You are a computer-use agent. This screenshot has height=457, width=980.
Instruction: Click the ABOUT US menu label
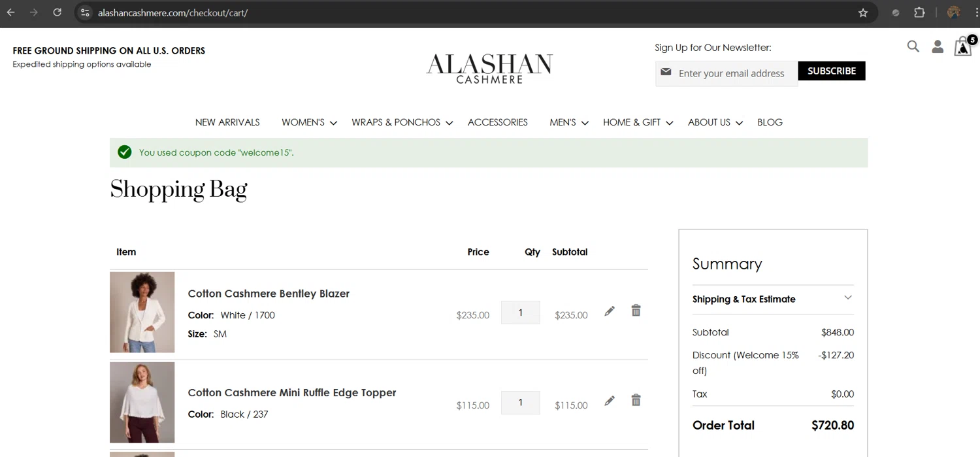pyautogui.click(x=709, y=122)
